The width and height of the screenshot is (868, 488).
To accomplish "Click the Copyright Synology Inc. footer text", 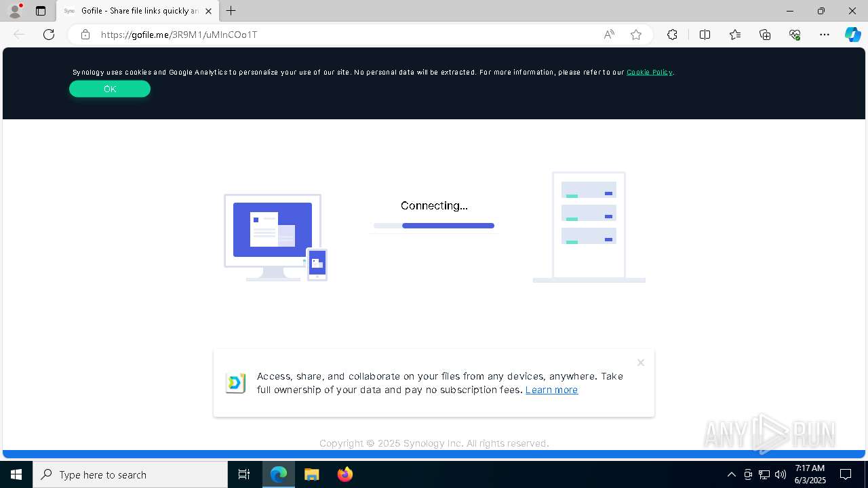I will [434, 443].
